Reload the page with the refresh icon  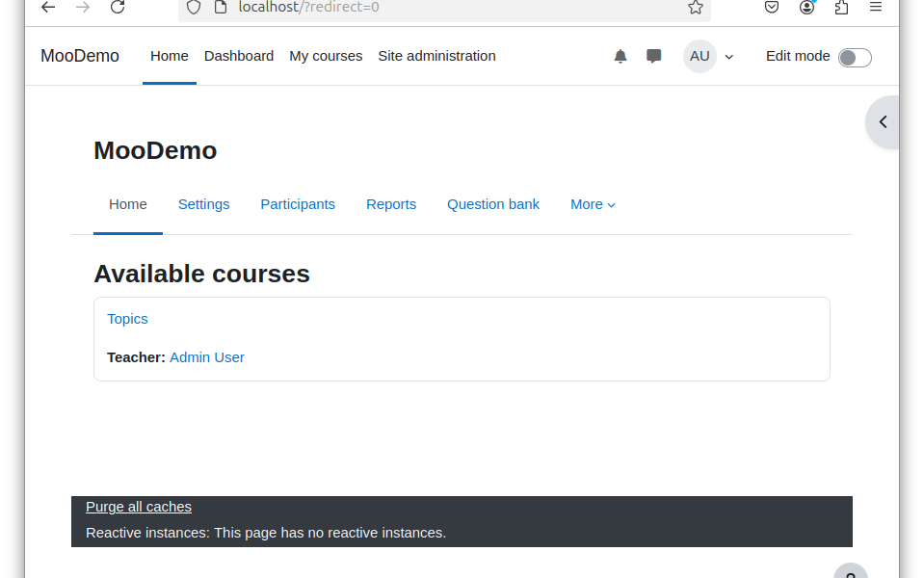click(x=118, y=7)
